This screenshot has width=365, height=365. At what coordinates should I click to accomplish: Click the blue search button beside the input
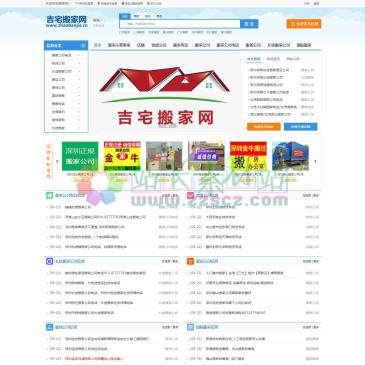click(249, 24)
